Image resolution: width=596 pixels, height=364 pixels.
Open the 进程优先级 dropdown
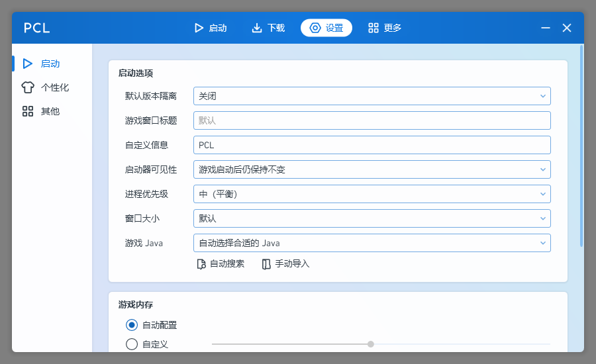coord(372,194)
